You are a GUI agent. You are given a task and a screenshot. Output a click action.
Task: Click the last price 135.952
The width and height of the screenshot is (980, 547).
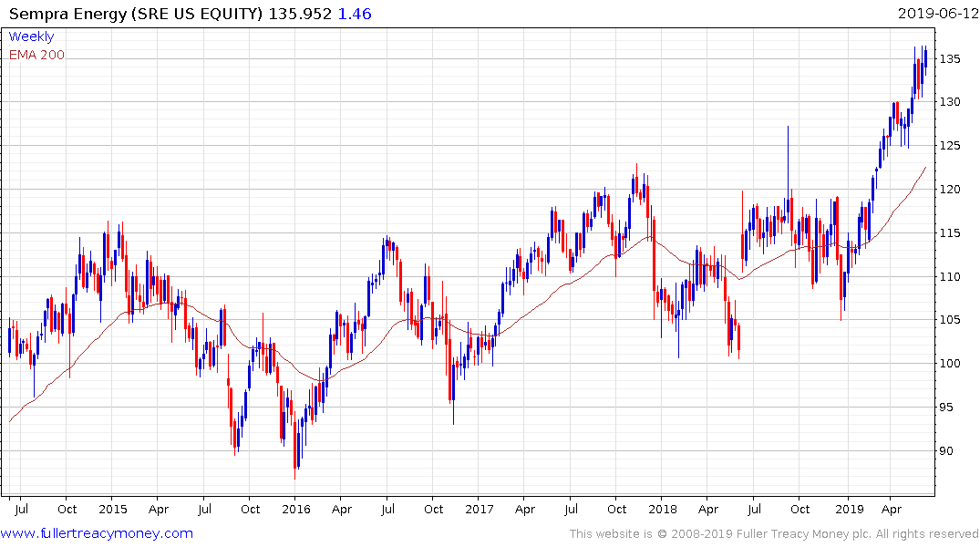pos(300,14)
